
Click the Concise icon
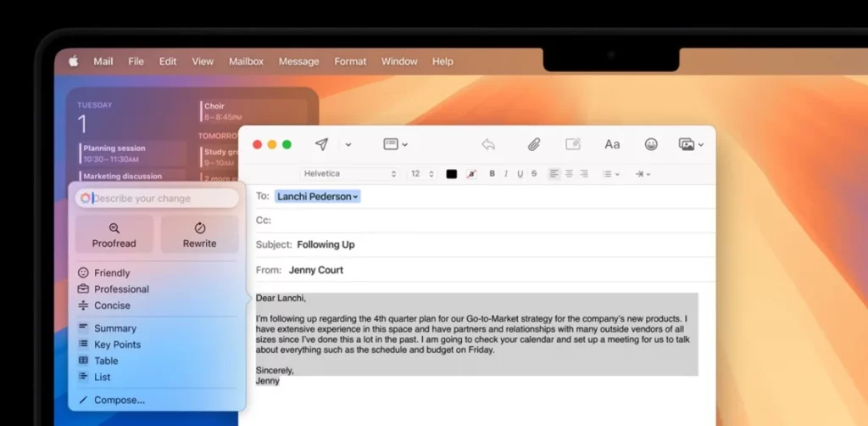[x=83, y=305]
